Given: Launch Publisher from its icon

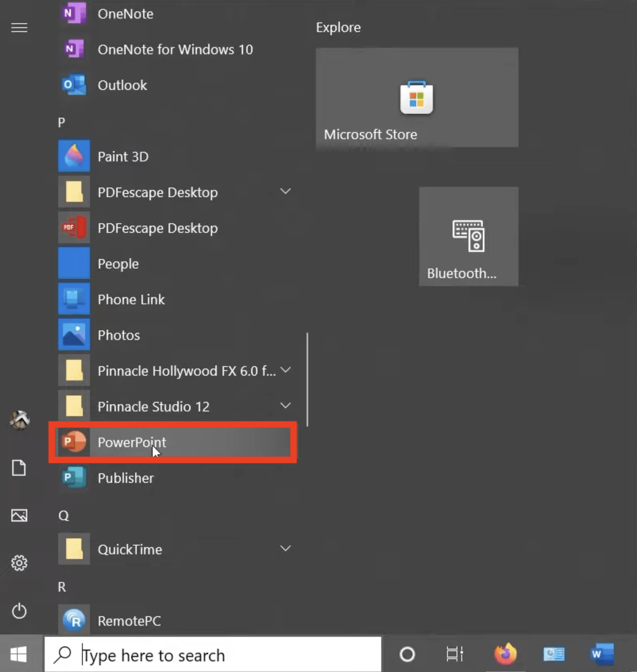Looking at the screenshot, I should [74, 477].
